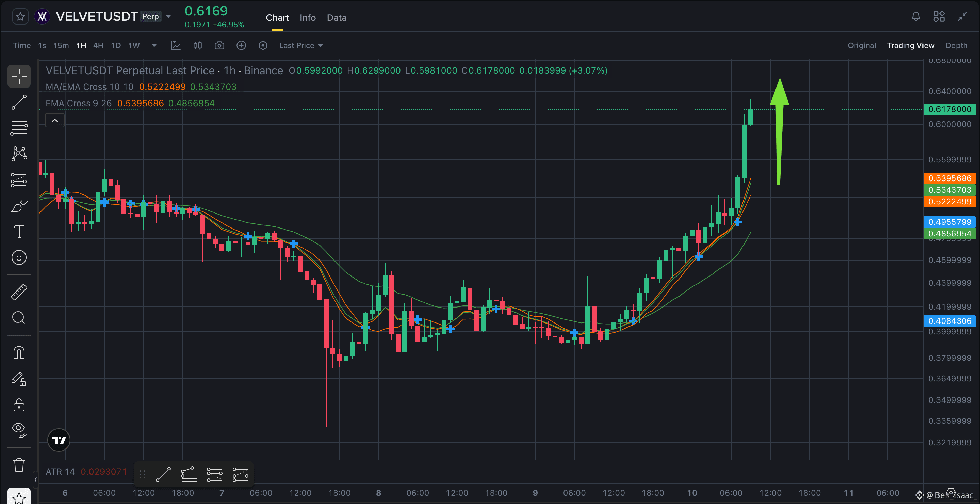Add VELVETUSDT to favorites with star icon
Screen dimensions: 980x504
pos(20,16)
